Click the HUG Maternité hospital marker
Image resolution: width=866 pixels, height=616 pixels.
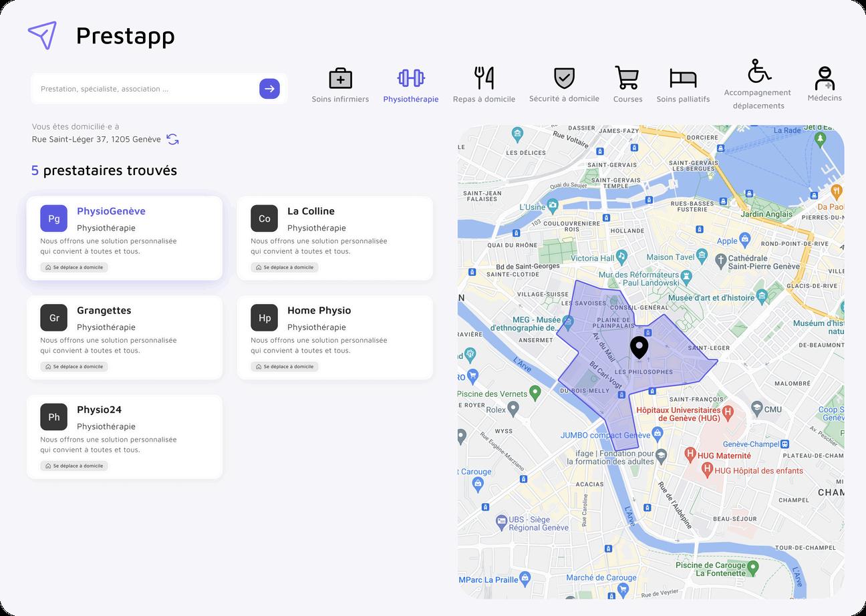click(x=691, y=455)
